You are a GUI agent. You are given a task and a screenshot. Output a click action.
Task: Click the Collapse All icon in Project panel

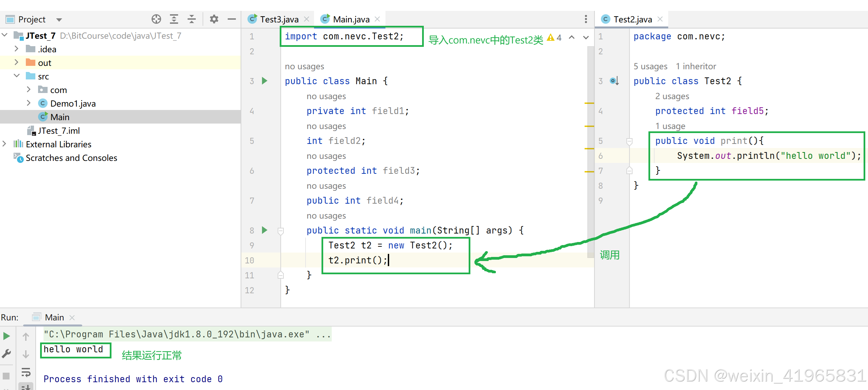(x=192, y=19)
